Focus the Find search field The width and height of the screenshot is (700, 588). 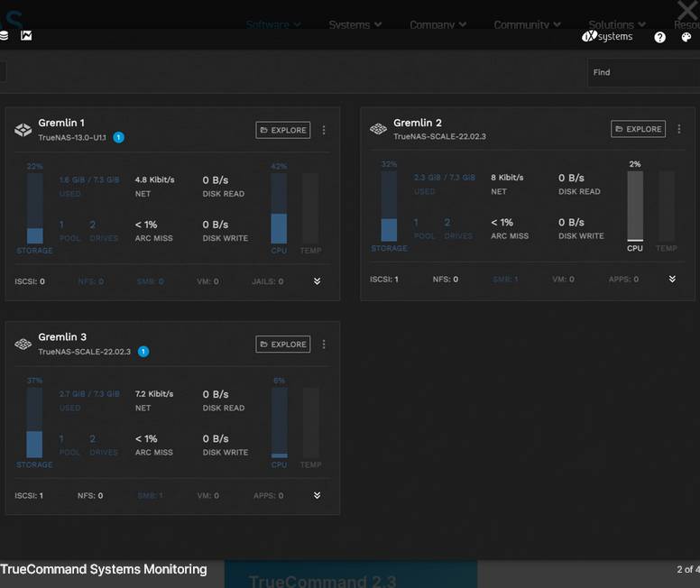tap(644, 72)
